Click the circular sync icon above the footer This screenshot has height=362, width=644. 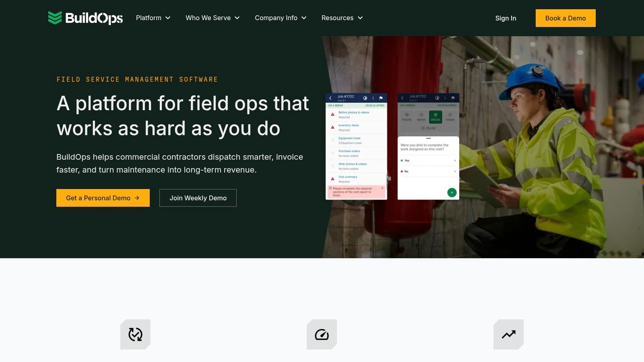click(x=135, y=334)
